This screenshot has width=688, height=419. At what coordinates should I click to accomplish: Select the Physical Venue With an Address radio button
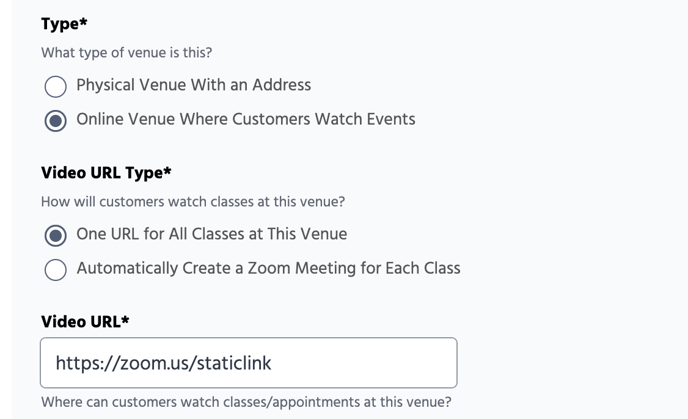click(55, 86)
